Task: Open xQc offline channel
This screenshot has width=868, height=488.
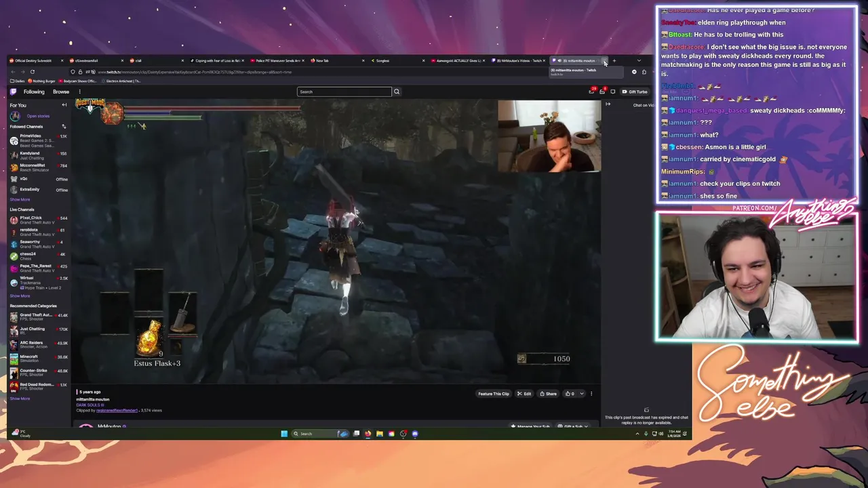Action: 39,179
